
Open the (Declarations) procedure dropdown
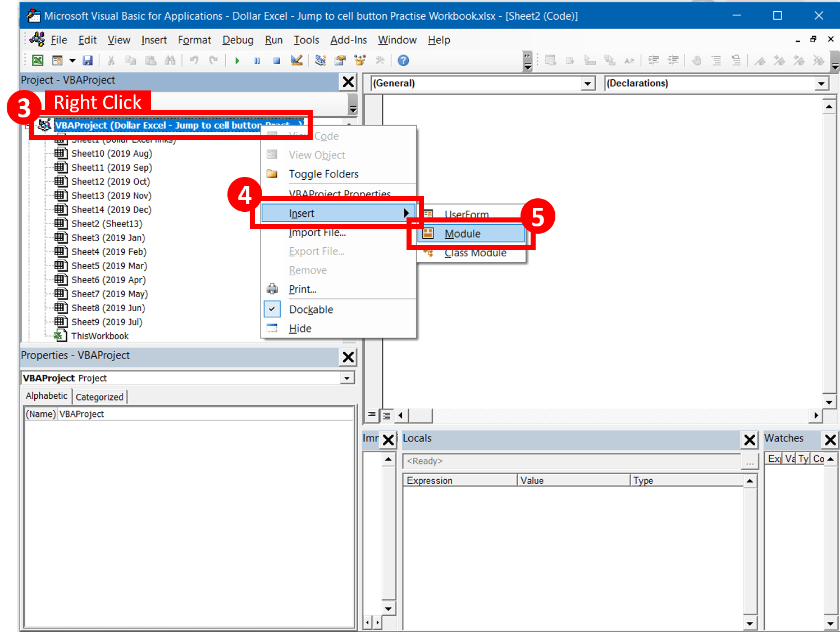click(x=821, y=84)
